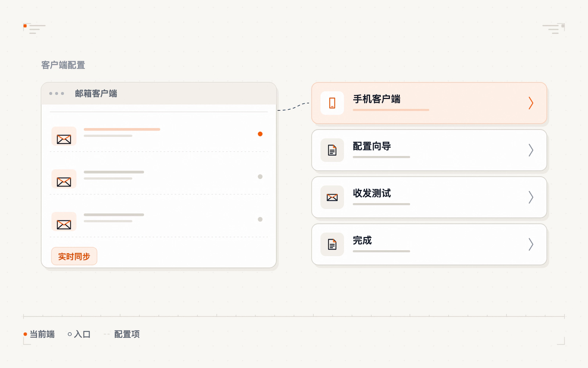
Task: Click the document icon beside 配置向导
Action: point(332,150)
